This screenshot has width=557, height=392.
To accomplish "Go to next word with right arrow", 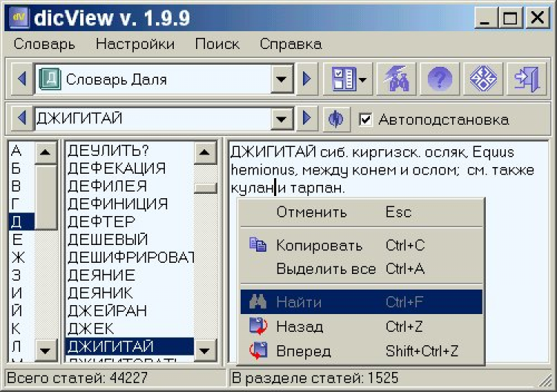I will (307, 117).
